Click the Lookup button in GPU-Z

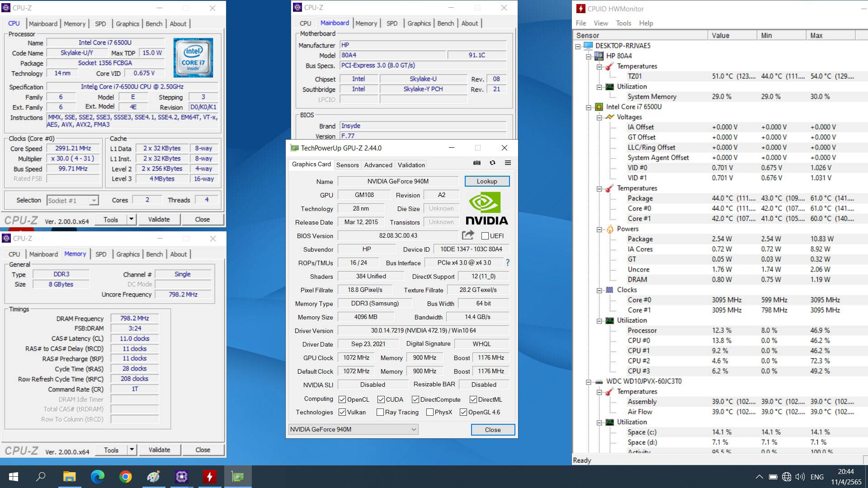(487, 181)
